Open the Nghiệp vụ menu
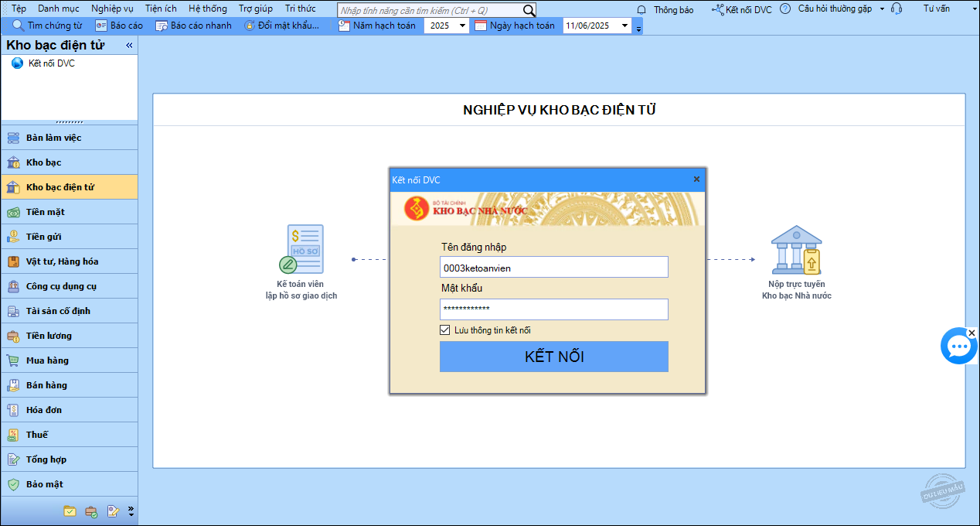 click(112, 9)
